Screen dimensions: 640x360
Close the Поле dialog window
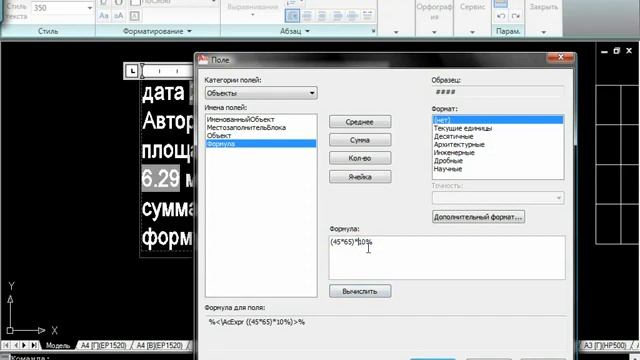click(x=560, y=58)
